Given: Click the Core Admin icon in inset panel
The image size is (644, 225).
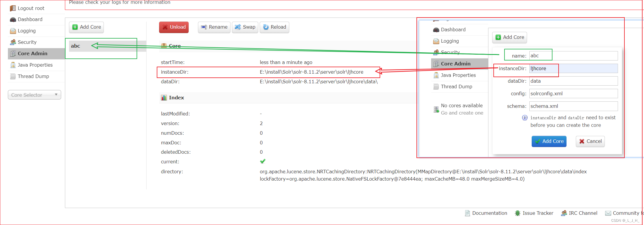Looking at the screenshot, I should pos(436,64).
